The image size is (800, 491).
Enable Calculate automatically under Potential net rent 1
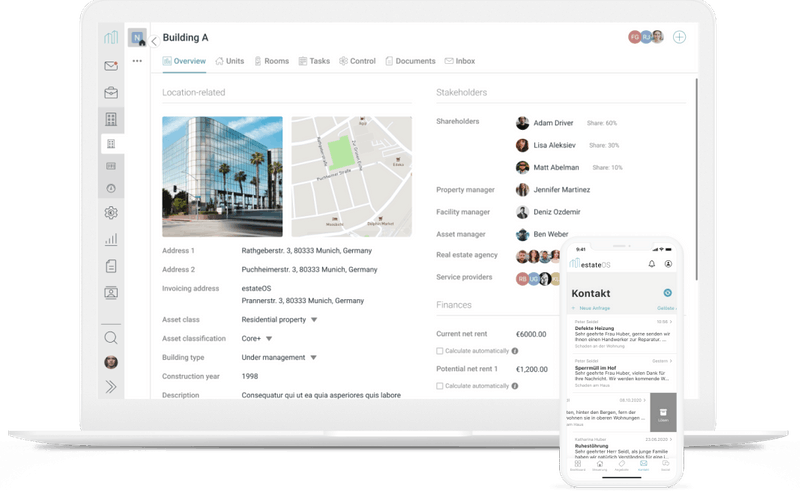pyautogui.click(x=440, y=386)
